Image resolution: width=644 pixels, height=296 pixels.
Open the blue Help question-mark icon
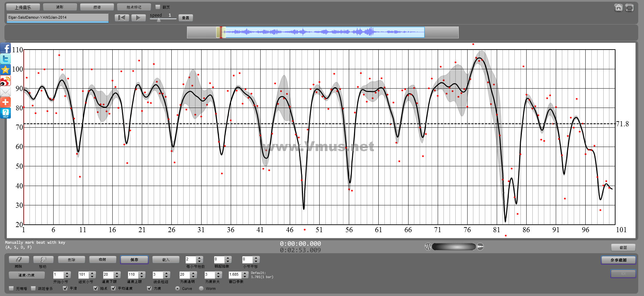click(5, 113)
